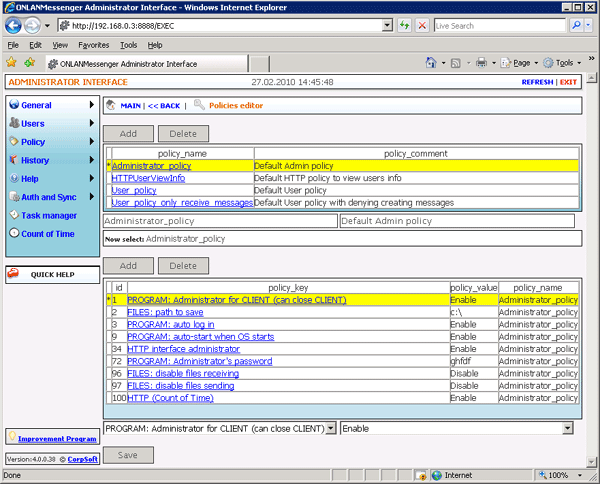The image size is (600, 484).
Task: Open FILES: path to save key
Action: 165,312
